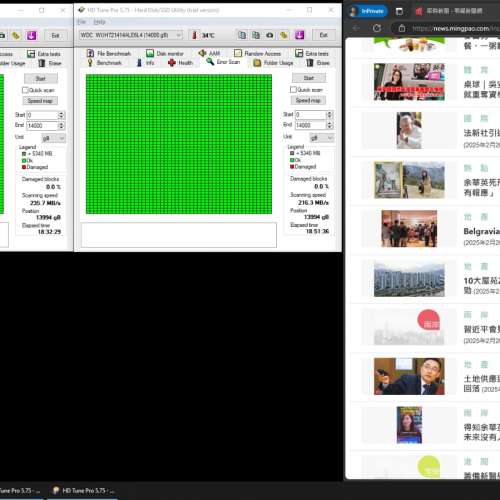Tick Quick scan checkbox in right HD Tune window
This screenshot has height=500, width=500.
coord(293,90)
